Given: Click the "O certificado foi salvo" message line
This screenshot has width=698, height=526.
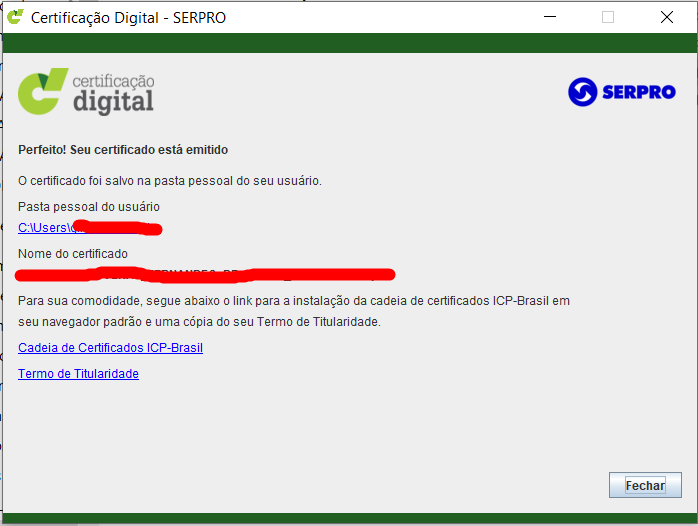Looking at the screenshot, I should pos(170,181).
